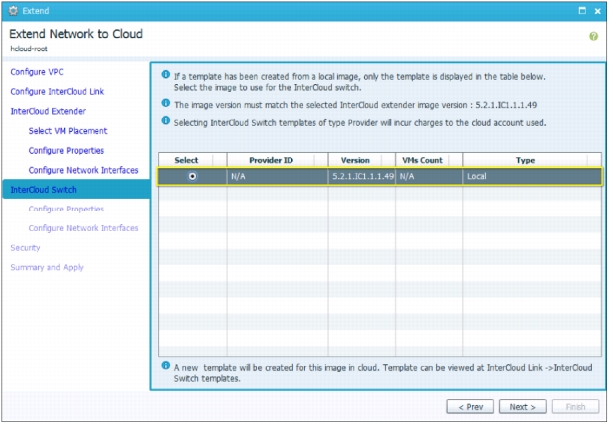Image resolution: width=609 pixels, height=424 pixels.
Task: Select the Local image radio button
Action: click(x=192, y=177)
